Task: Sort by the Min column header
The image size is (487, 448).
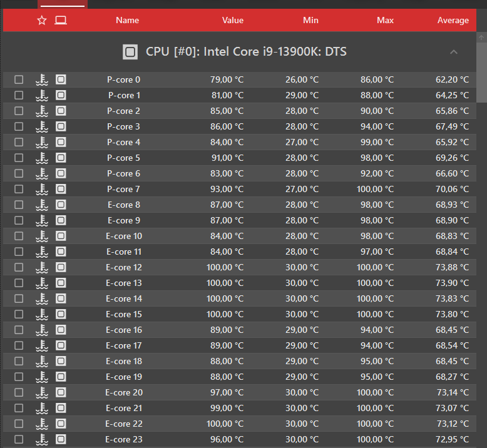Action: coord(310,21)
